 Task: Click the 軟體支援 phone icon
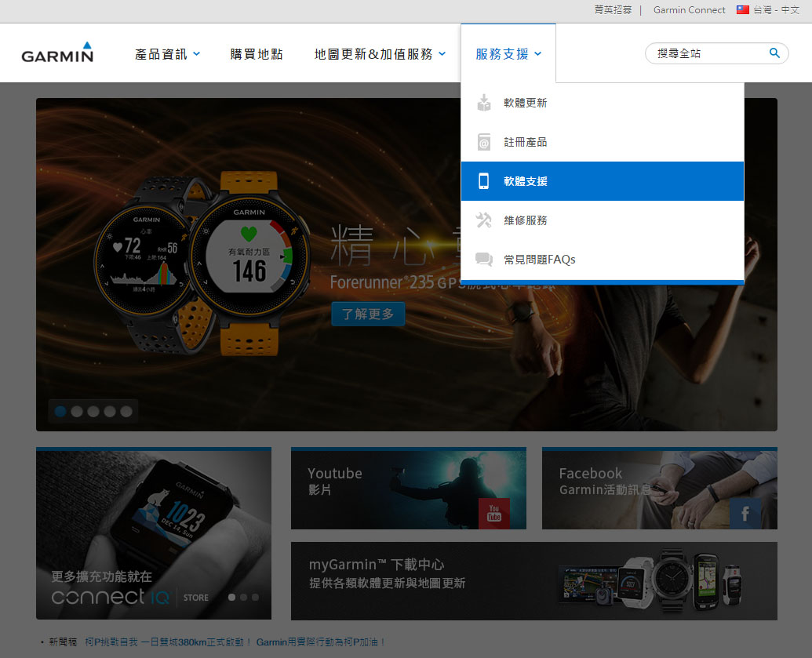pos(484,181)
